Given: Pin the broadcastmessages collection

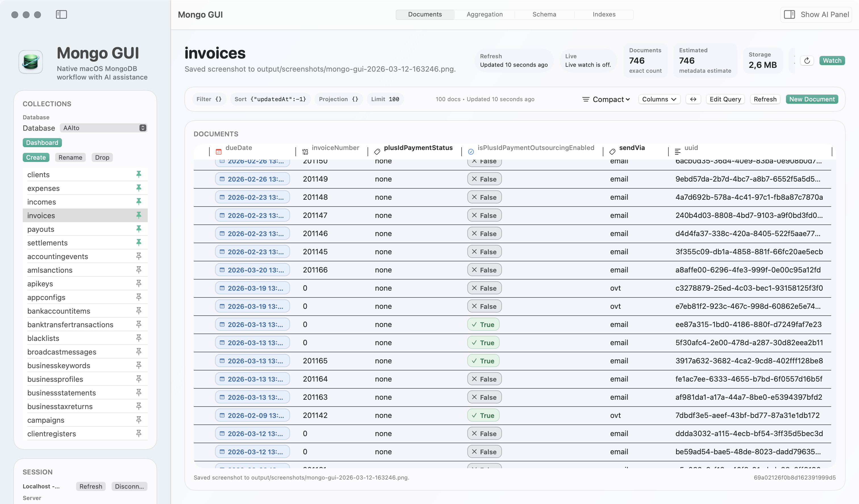Looking at the screenshot, I should [x=139, y=352].
